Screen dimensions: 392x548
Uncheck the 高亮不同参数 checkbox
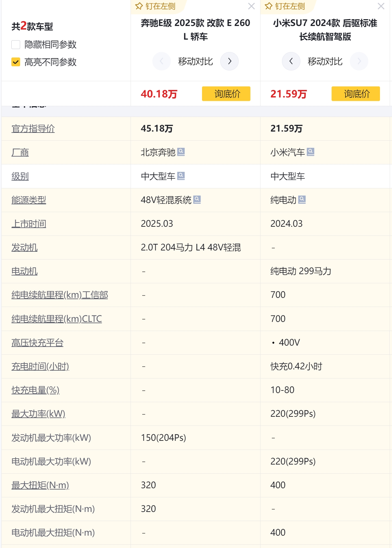(16, 62)
